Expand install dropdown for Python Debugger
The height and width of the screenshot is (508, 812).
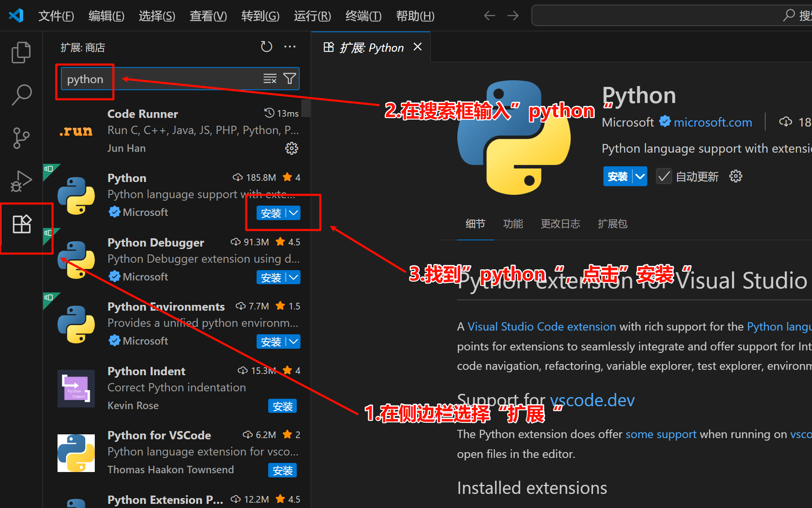click(294, 278)
